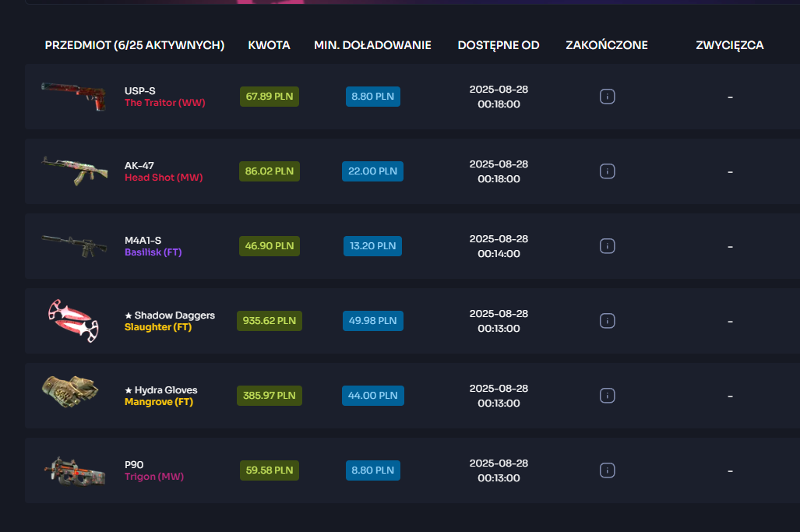This screenshot has width=800, height=532.
Task: Click the 59.58 PLN amount badge
Action: click(x=270, y=470)
